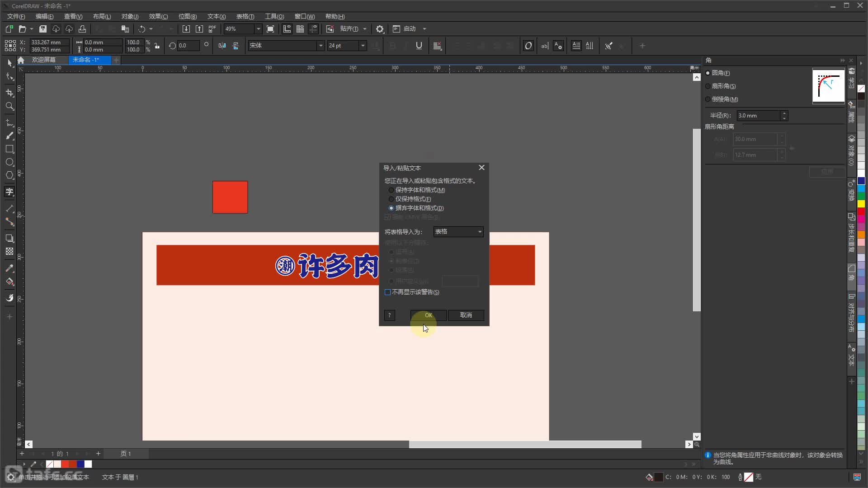The image size is (868, 488).
Task: Click the Export icon in the toolbar
Action: pos(199,29)
